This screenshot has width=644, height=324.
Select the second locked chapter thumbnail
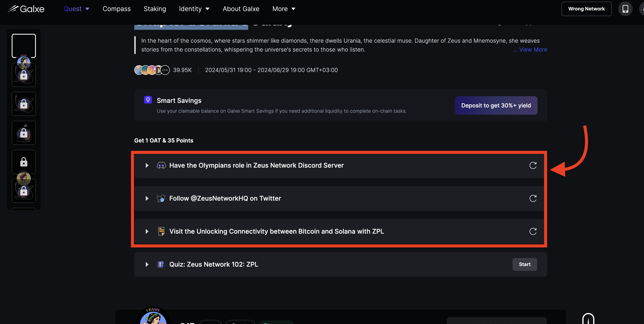[24, 104]
